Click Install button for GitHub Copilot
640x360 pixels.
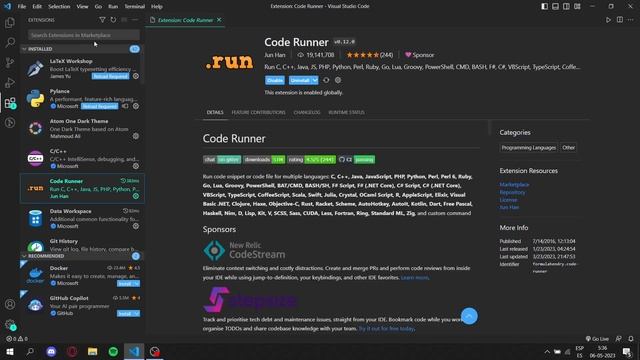coord(125,313)
